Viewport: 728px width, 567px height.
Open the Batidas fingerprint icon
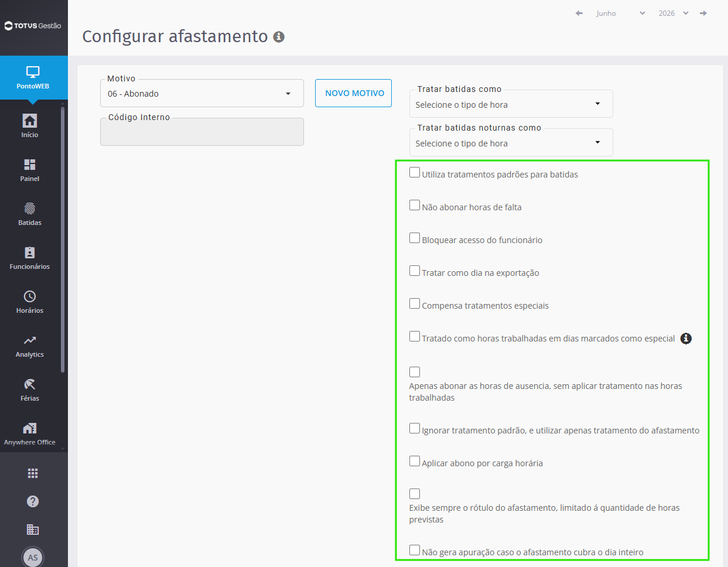coord(30,209)
